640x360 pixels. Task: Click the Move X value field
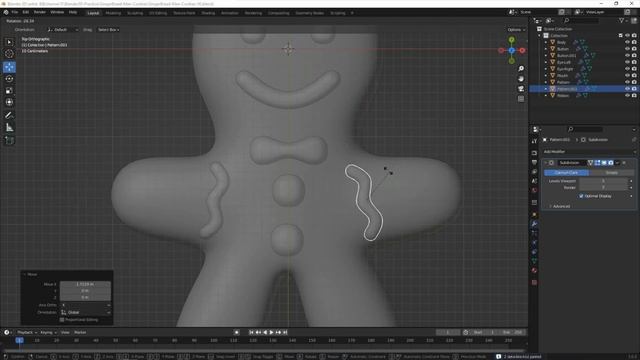point(85,284)
